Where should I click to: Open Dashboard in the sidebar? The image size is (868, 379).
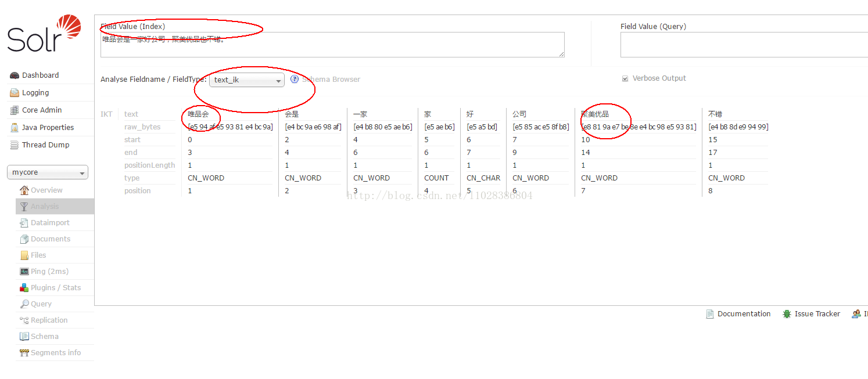tap(40, 75)
